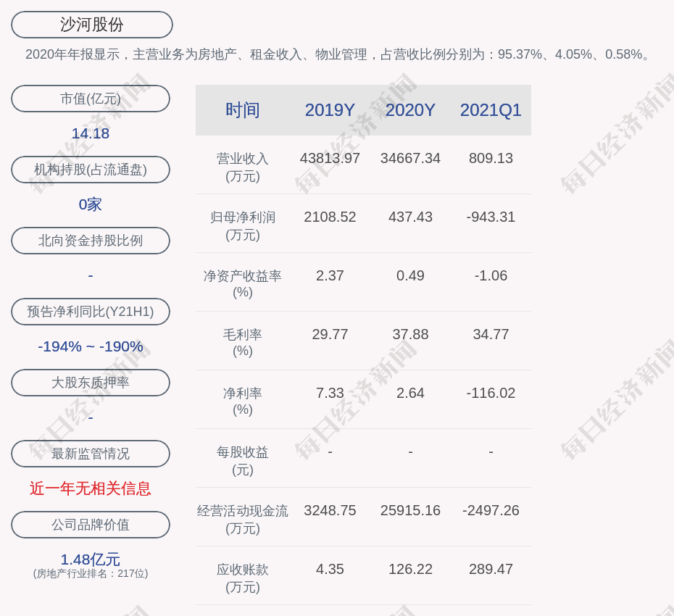Image resolution: width=674 pixels, height=616 pixels.
Task: Click the 房地产行业排名:217位 note
Action: [x=91, y=573]
